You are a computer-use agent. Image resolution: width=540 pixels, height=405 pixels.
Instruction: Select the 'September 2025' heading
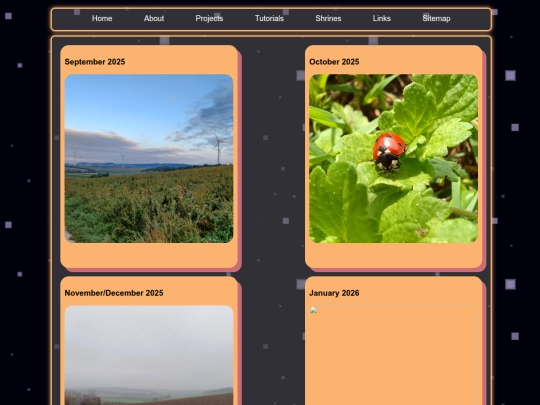[95, 62]
